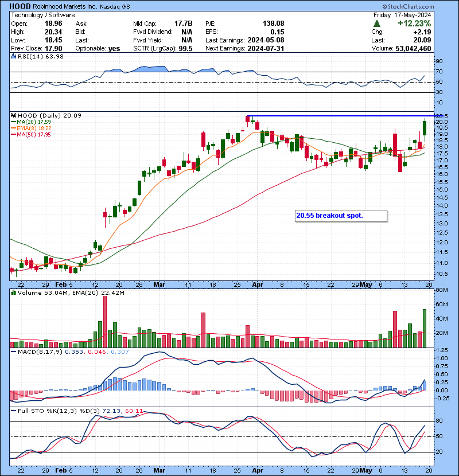Click the volume bars icon beside Volume label
This screenshot has width=459, height=476.
click(x=13, y=292)
